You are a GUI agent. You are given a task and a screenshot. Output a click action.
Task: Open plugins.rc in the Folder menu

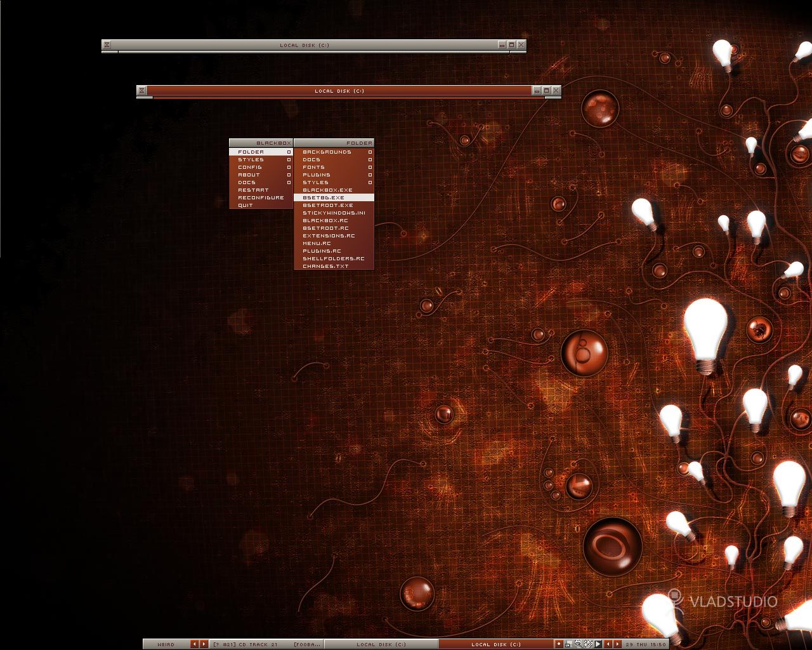point(334,251)
